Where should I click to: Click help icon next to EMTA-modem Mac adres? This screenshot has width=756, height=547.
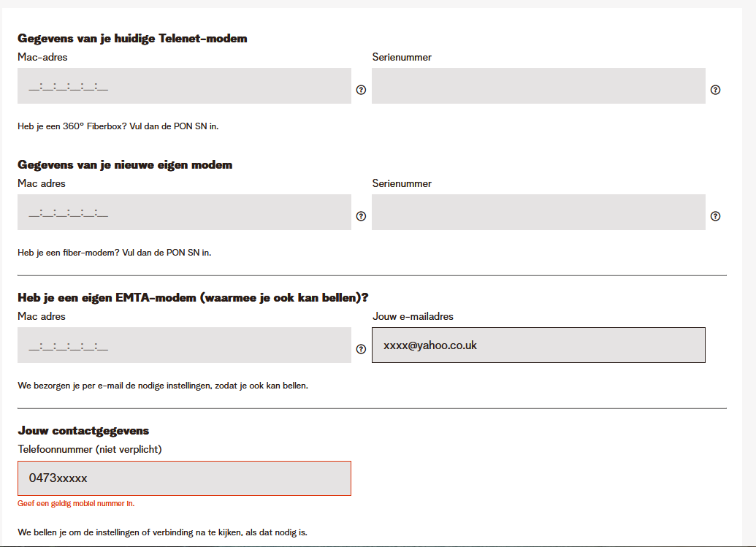coord(361,349)
